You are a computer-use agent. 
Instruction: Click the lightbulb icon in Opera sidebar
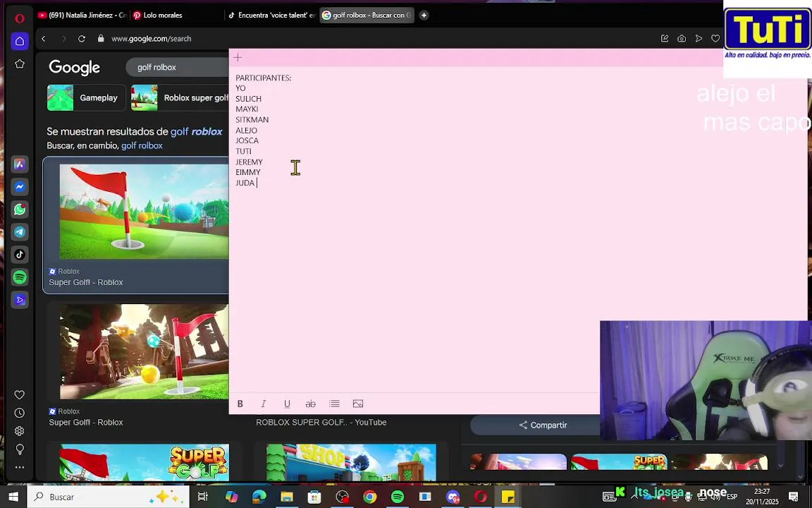coord(20,449)
